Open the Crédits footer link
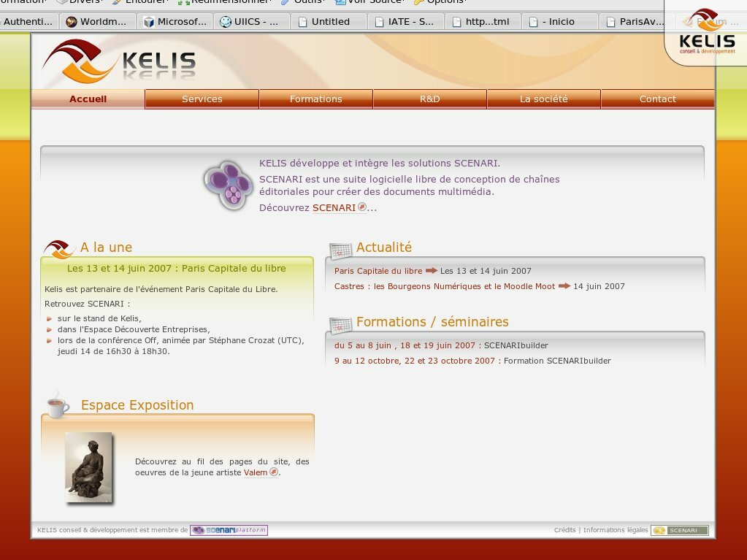The width and height of the screenshot is (747, 560). (564, 530)
